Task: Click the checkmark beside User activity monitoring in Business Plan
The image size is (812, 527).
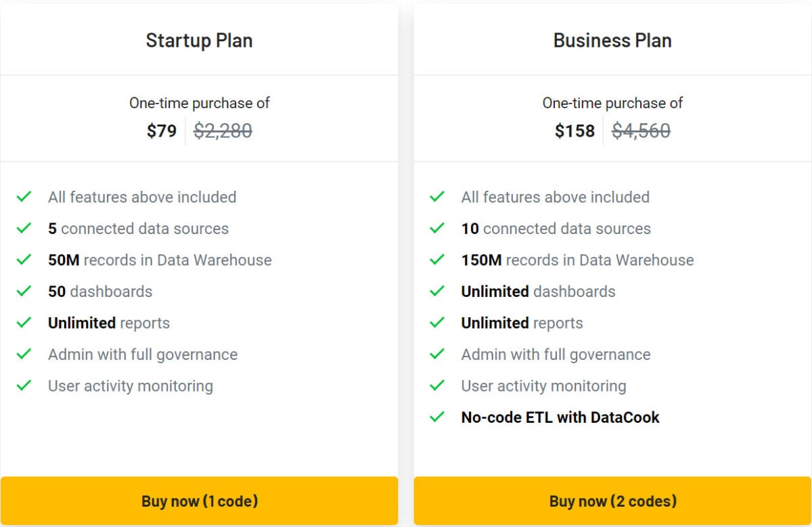Action: click(x=436, y=386)
